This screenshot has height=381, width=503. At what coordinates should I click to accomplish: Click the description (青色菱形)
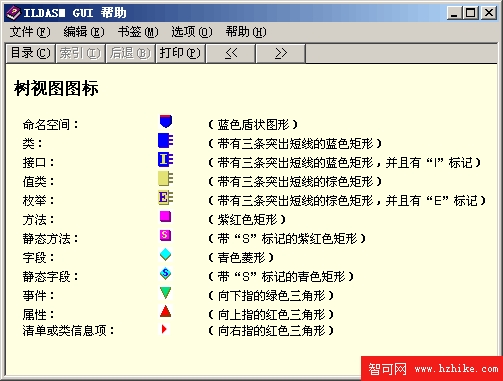(241, 258)
